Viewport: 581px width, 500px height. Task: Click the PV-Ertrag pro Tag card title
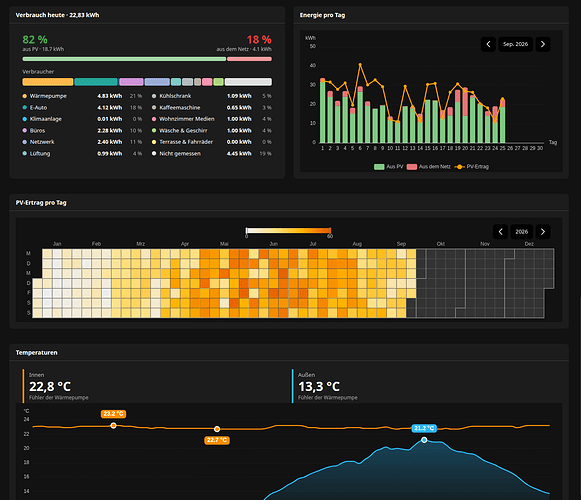tap(41, 203)
